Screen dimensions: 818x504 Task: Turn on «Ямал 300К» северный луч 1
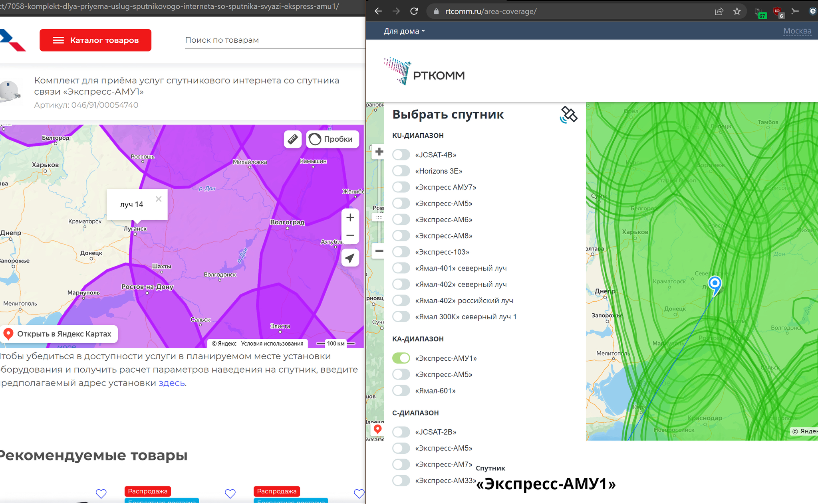pos(401,317)
